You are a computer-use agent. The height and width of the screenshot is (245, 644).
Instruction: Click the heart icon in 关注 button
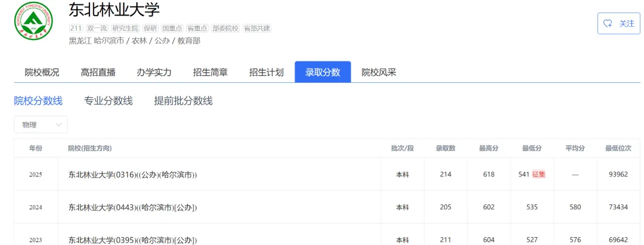pyautogui.click(x=608, y=24)
